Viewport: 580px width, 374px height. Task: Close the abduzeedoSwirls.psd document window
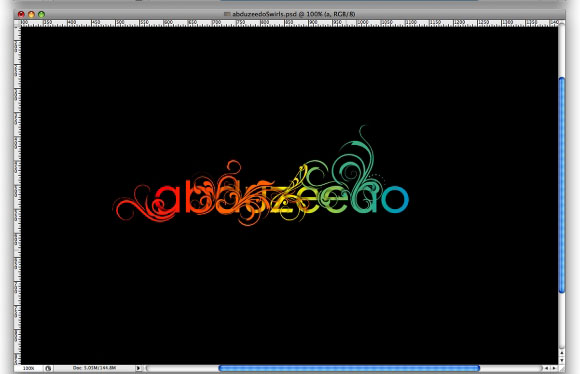tap(21, 14)
